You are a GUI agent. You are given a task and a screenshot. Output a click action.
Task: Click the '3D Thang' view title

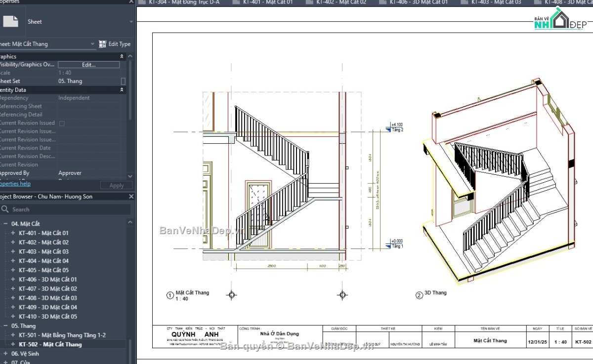click(435, 293)
